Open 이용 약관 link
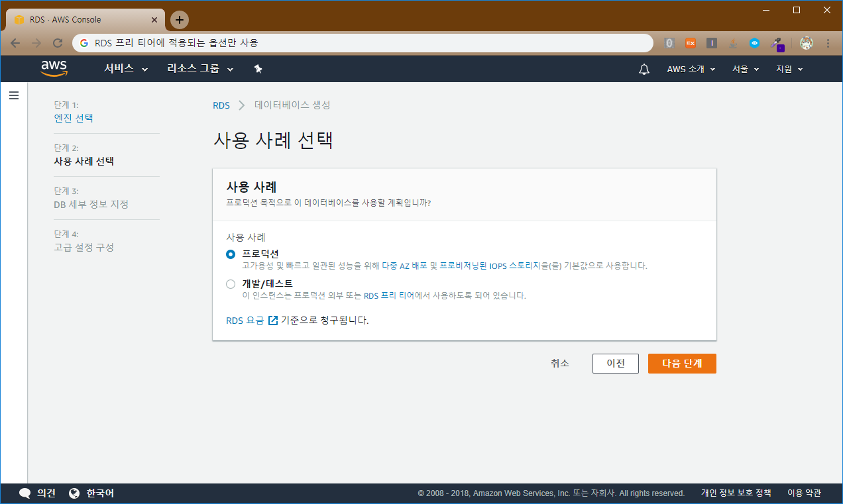Viewport: 843px width, 504px height. click(804, 493)
